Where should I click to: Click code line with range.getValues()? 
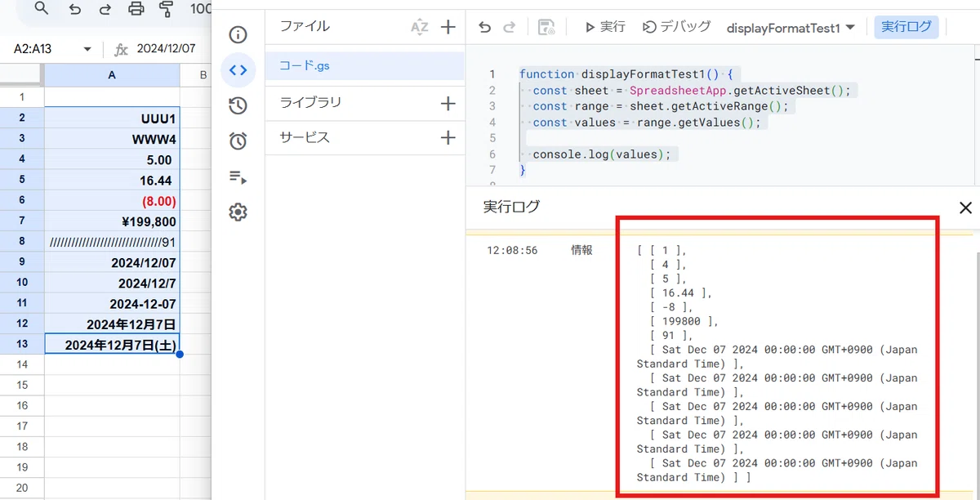pos(646,123)
